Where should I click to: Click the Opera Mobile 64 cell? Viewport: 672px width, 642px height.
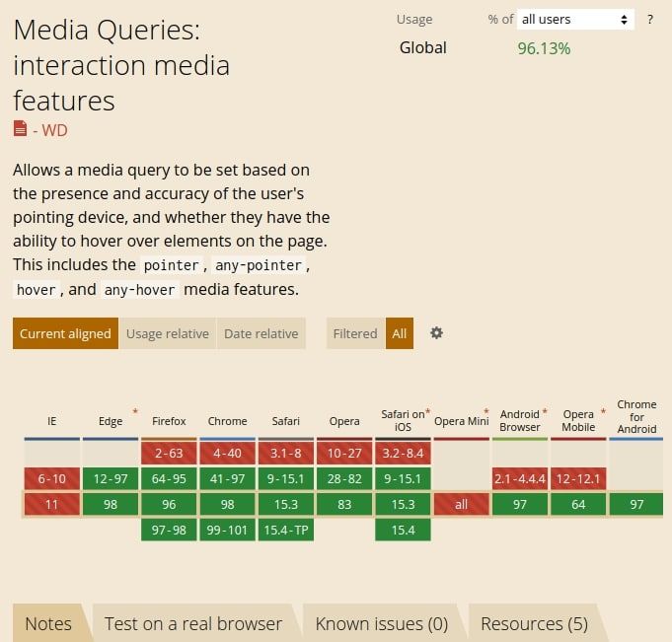(578, 504)
